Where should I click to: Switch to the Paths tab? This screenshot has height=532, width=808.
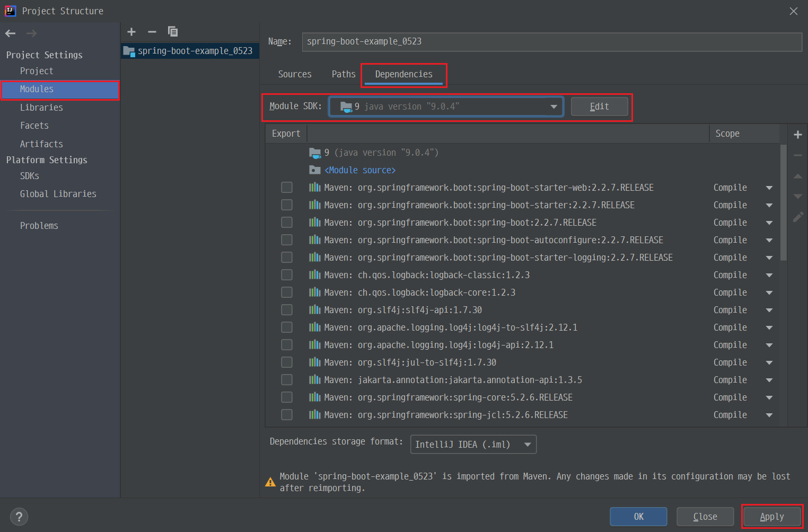[344, 74]
